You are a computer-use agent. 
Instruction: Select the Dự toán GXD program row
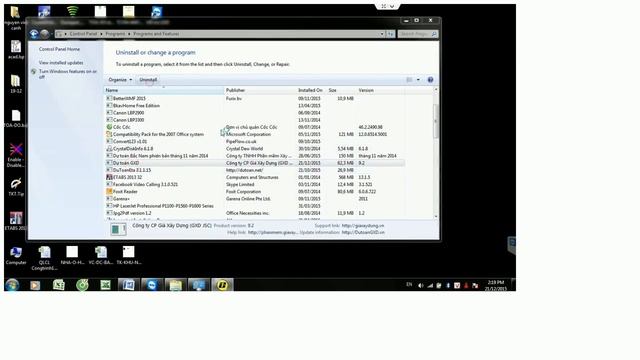(x=255, y=163)
